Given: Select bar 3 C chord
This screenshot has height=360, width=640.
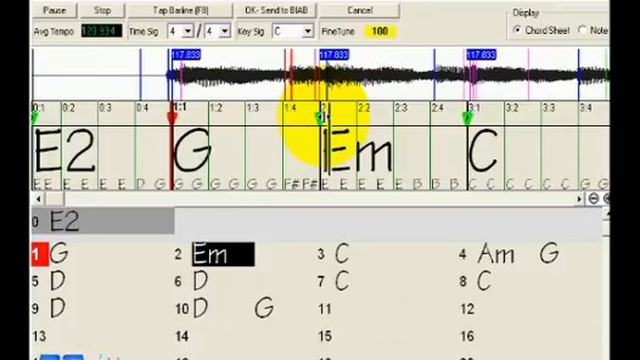Looking at the screenshot, I should [x=342, y=254].
